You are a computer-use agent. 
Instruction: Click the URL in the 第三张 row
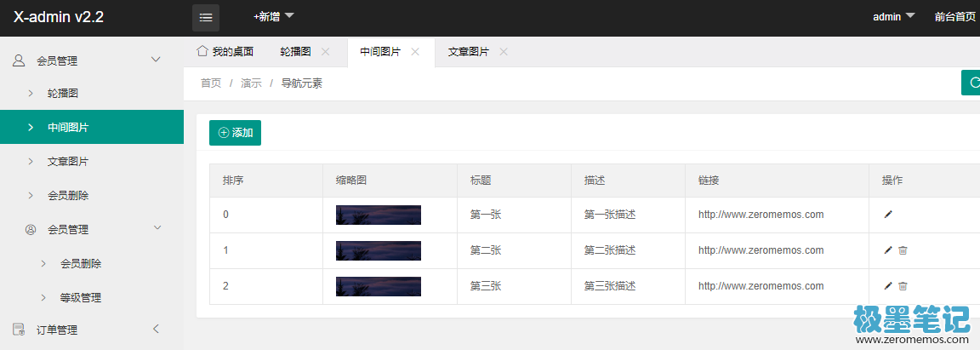tap(761, 286)
